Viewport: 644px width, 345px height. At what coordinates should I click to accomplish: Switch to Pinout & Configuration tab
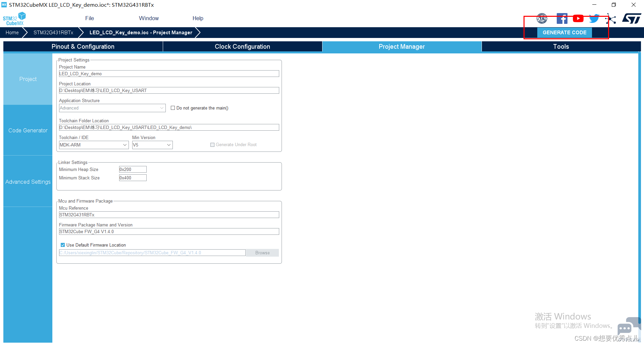(83, 46)
